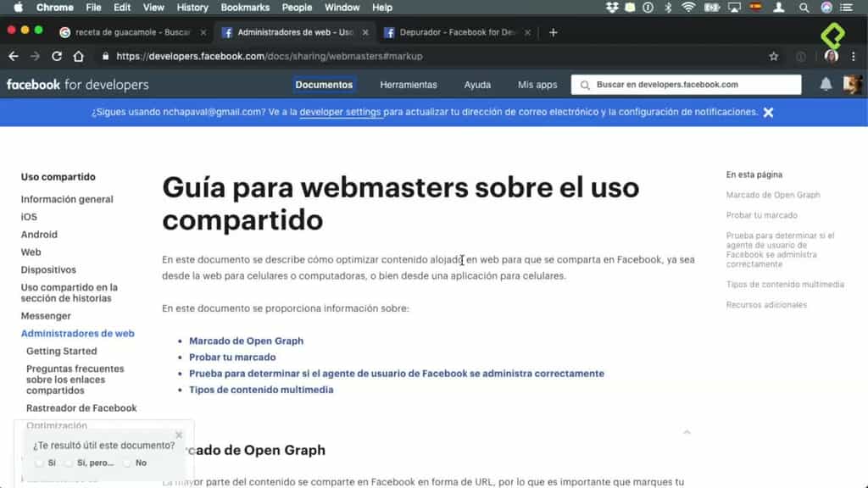
Task: Click the developer settings link in banner
Action: coord(341,112)
